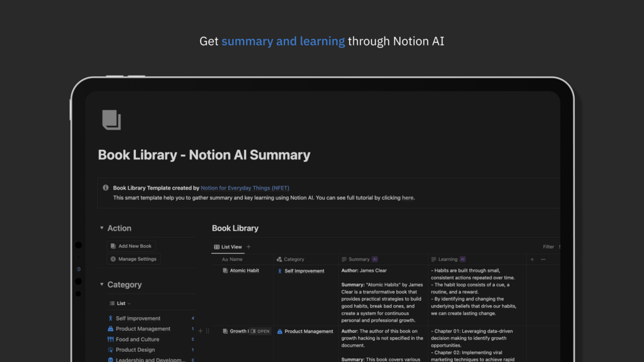Screen dimensions: 644x362
Task: Select the List View tab
Action: pyautogui.click(x=228, y=247)
